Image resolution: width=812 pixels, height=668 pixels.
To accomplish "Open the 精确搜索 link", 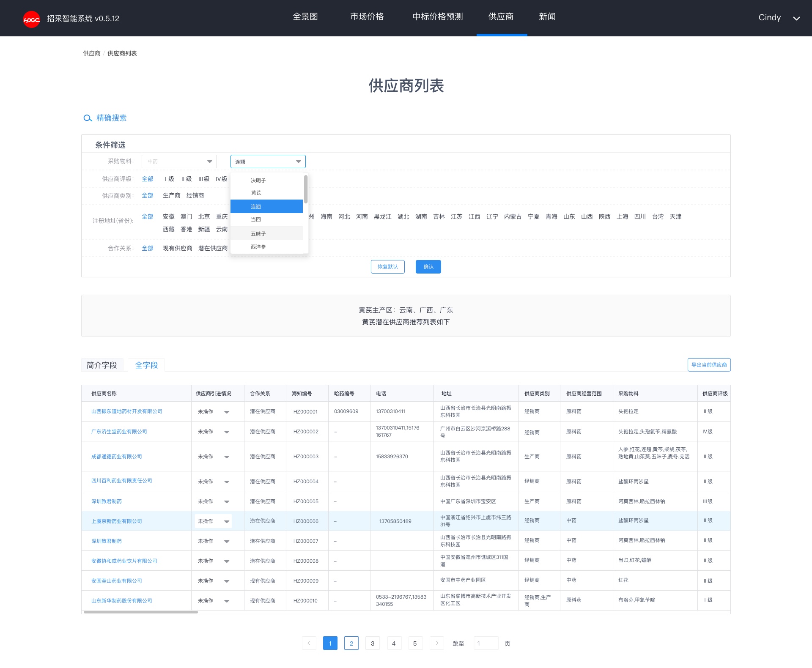I will click(112, 118).
